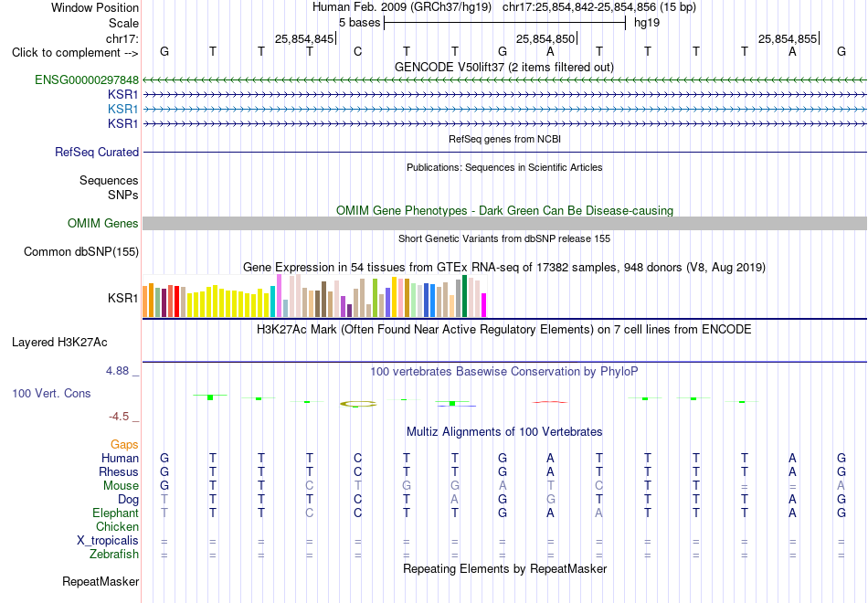Click the red GTEx expression bar
Image resolution: width=868 pixels, height=603 pixels.
tap(176, 301)
